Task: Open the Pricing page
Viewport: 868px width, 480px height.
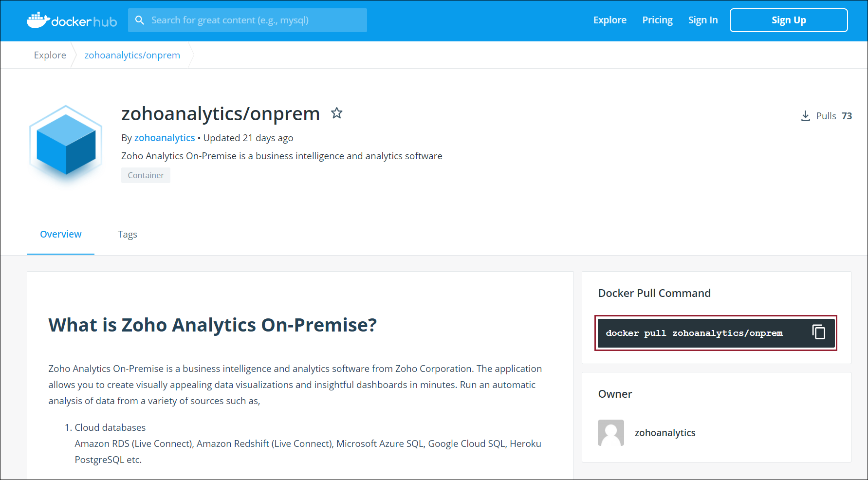Action: click(657, 20)
